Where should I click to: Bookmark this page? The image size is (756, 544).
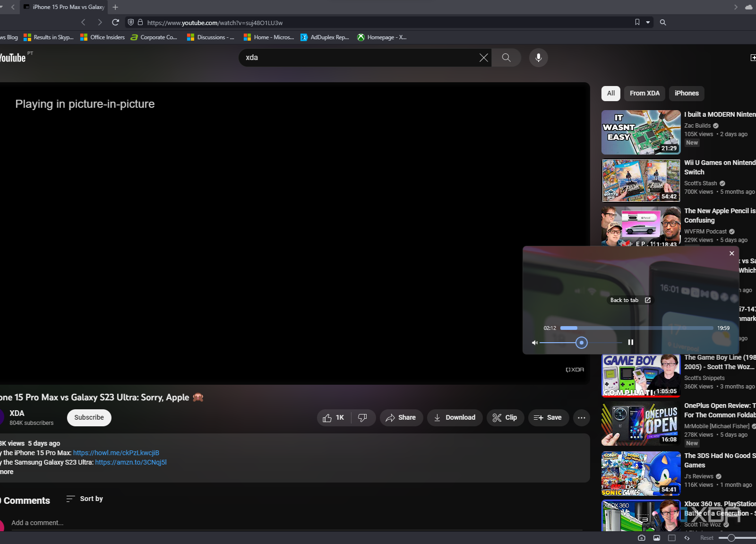click(637, 22)
